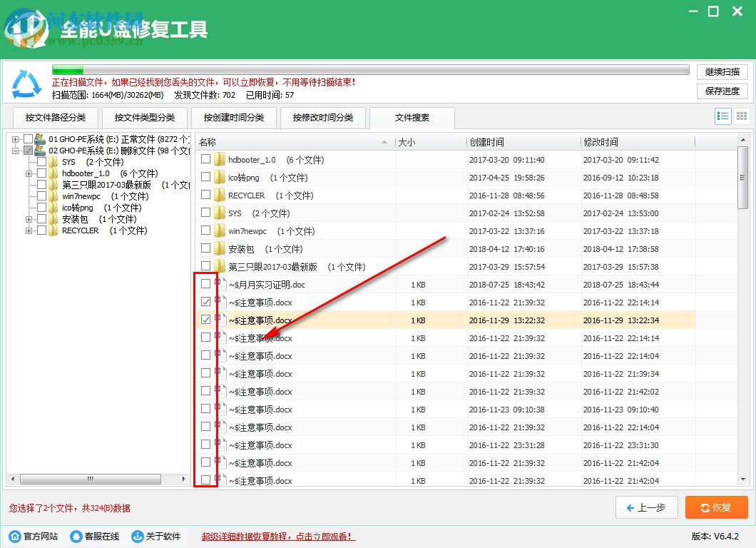Uncheck the highlighted ~$注意事项.docx file
This screenshot has width=756, height=548.
click(207, 320)
